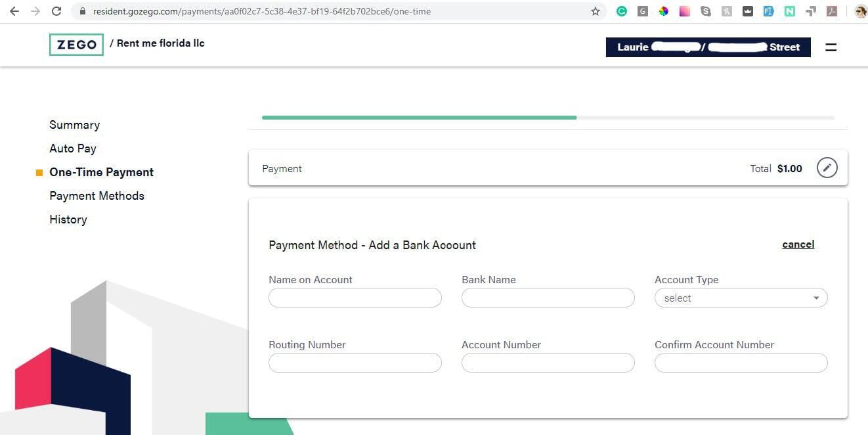Go to Summary in sidebar
868x435 pixels.
click(75, 125)
